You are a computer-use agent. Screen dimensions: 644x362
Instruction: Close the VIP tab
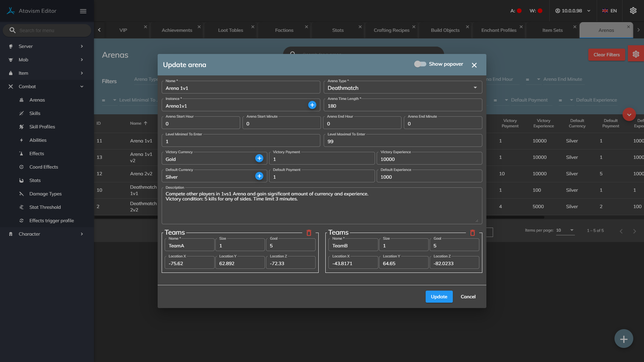click(145, 27)
